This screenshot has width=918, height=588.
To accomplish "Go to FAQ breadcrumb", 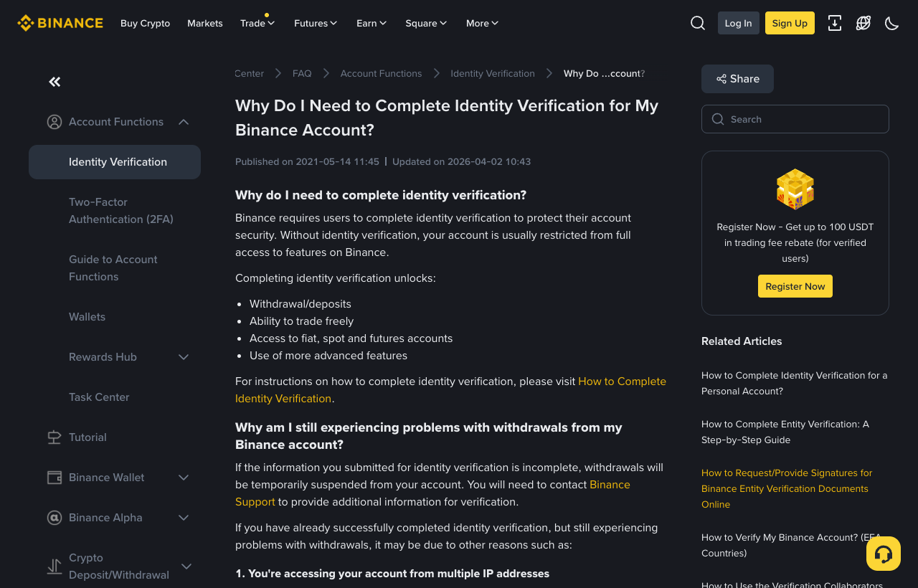I will [x=302, y=73].
